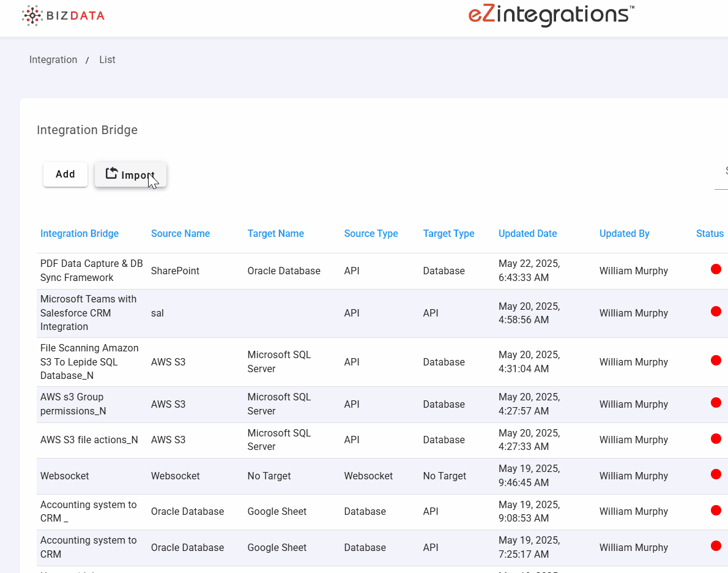Click red status dot for Websocket row
The image size is (728, 573).
point(716,474)
